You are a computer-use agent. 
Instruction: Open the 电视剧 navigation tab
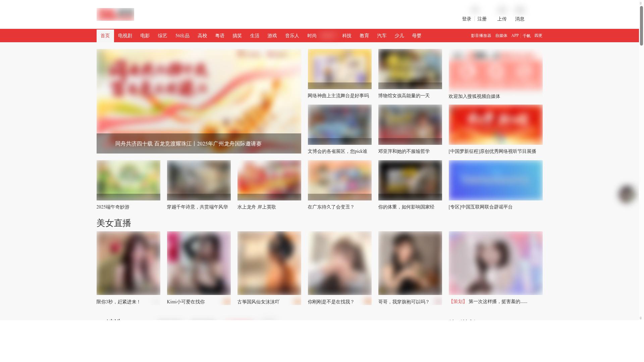tap(125, 36)
